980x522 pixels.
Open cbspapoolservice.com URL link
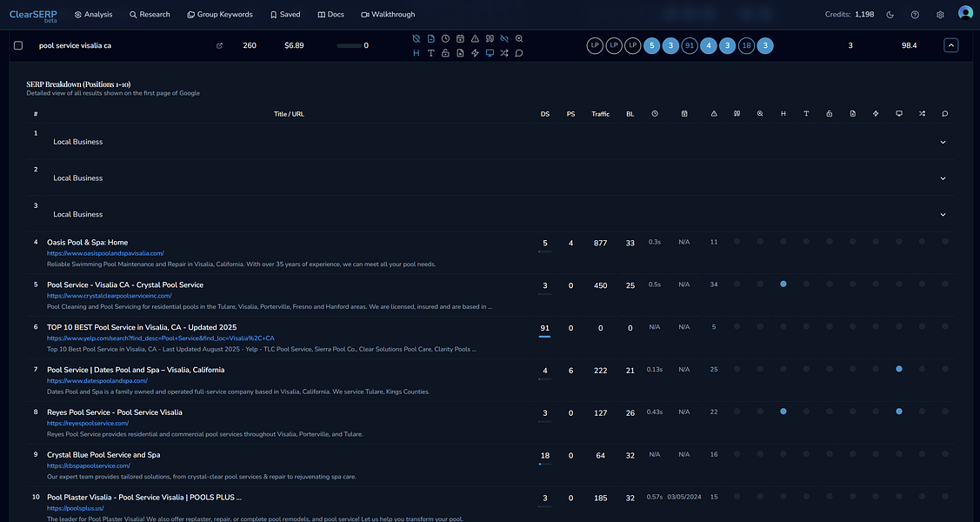click(x=89, y=465)
